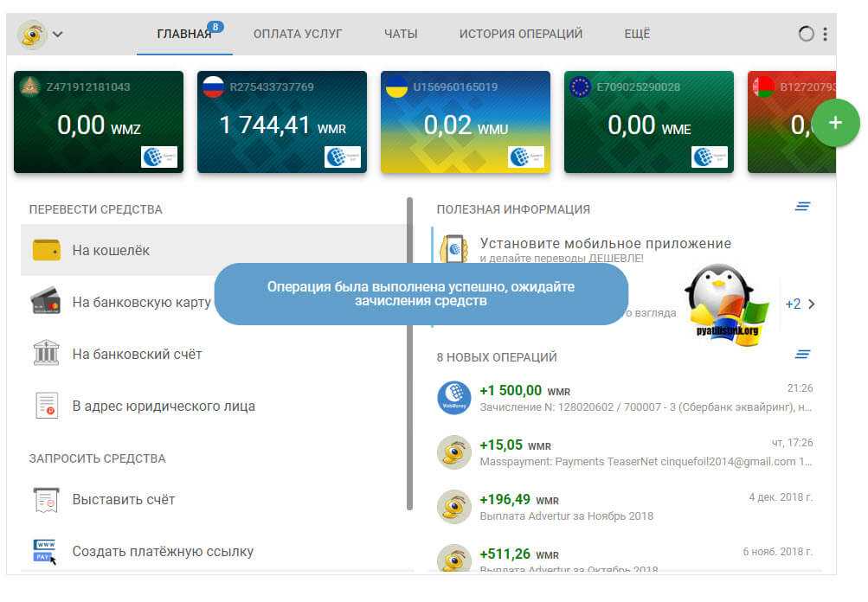Screen dimensions: 868x602
Task: Click the payment link WWW PAY icon
Action: coord(46,551)
